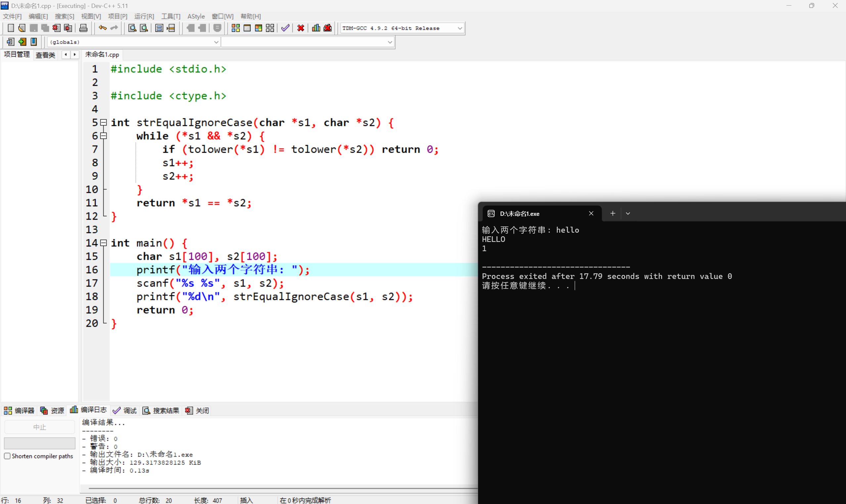This screenshot has width=846, height=504.
Task: Switch to the 调试 tab
Action: click(x=125, y=410)
